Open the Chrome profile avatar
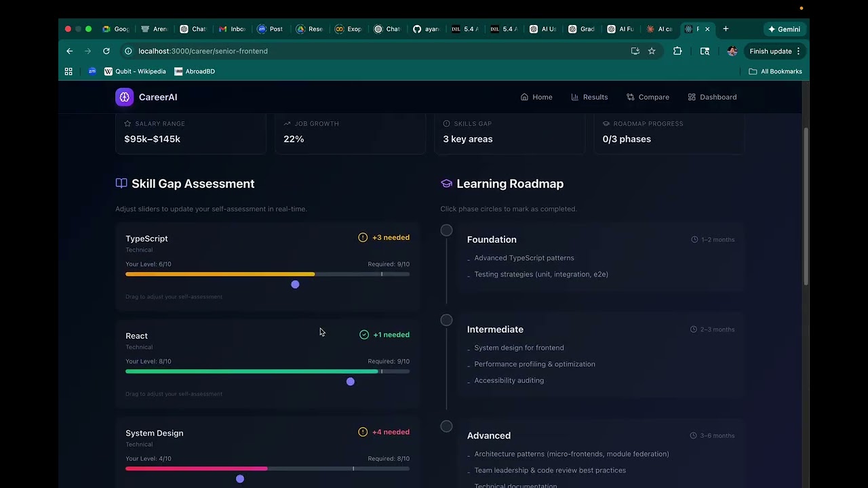Screen dimensions: 868x488 (732, 51)
